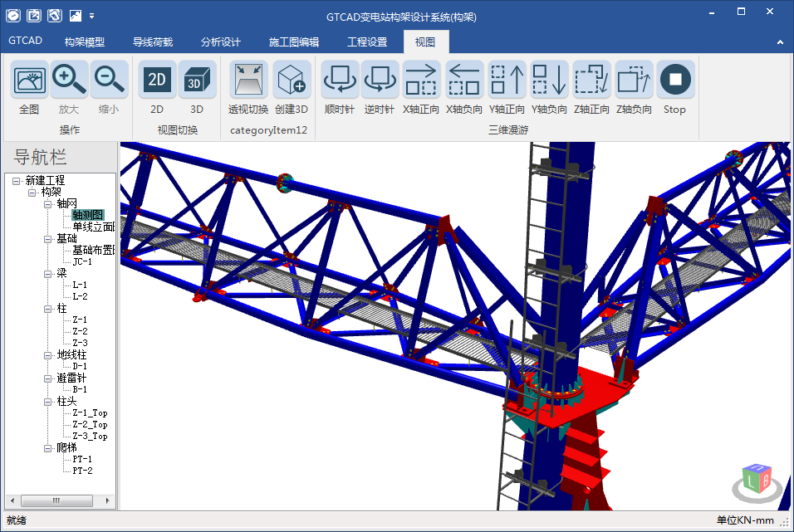Roam along Z轴正向 direction
794x532 pixels.
point(591,81)
